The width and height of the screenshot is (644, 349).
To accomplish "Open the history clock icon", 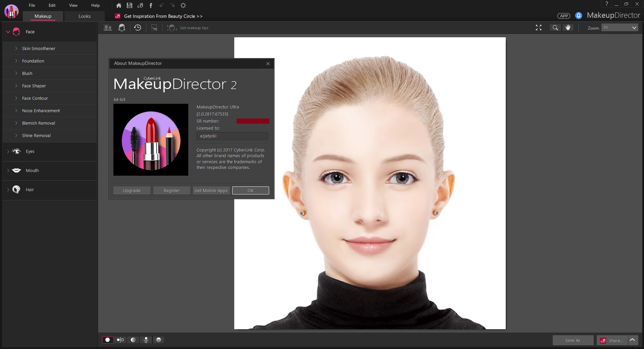I will pos(138,28).
